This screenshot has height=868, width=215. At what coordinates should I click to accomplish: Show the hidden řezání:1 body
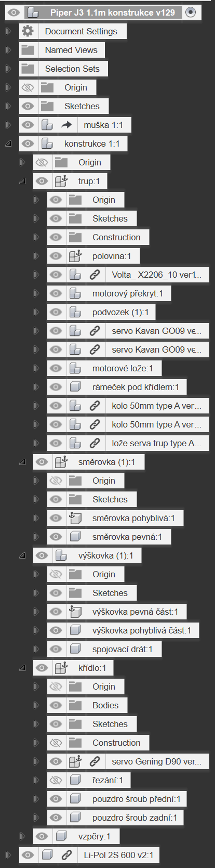click(x=56, y=780)
